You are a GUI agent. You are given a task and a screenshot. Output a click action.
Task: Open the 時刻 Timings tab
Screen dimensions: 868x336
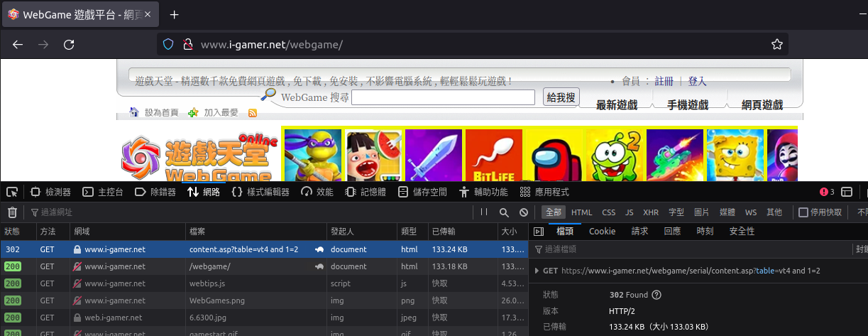705,232
